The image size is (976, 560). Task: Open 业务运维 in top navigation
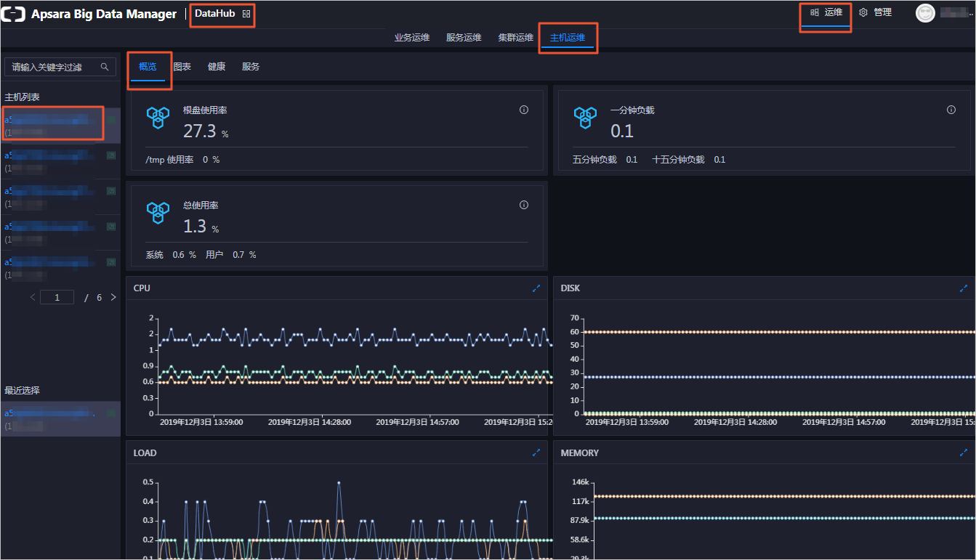tap(412, 38)
